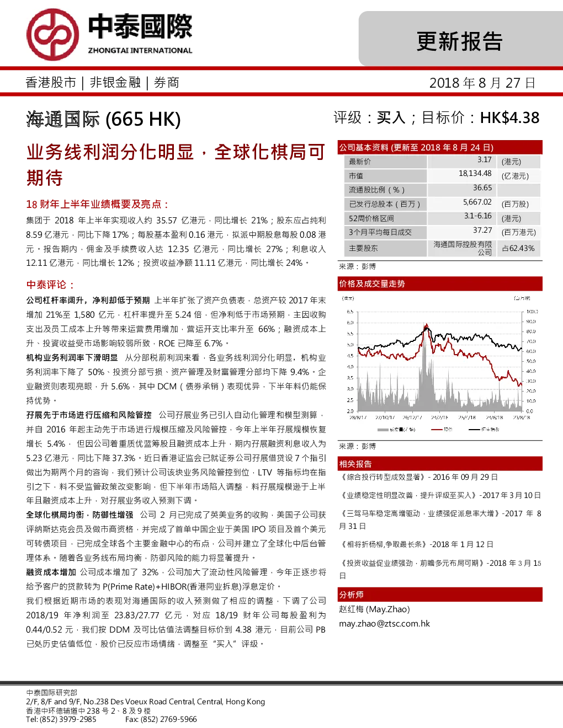
Task: Click the 分析师 section header
Action: (440, 595)
